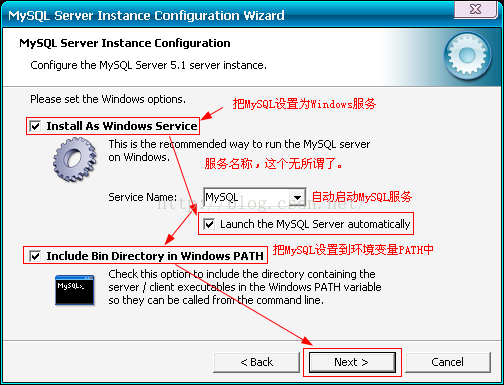Click 'Please set the Windows options.' text
The image size is (504, 385).
(108, 99)
